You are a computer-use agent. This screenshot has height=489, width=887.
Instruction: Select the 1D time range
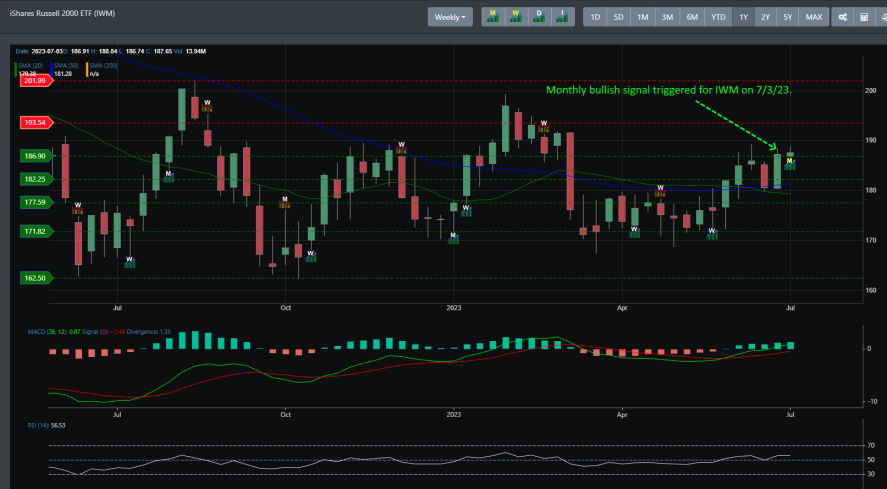tap(595, 17)
